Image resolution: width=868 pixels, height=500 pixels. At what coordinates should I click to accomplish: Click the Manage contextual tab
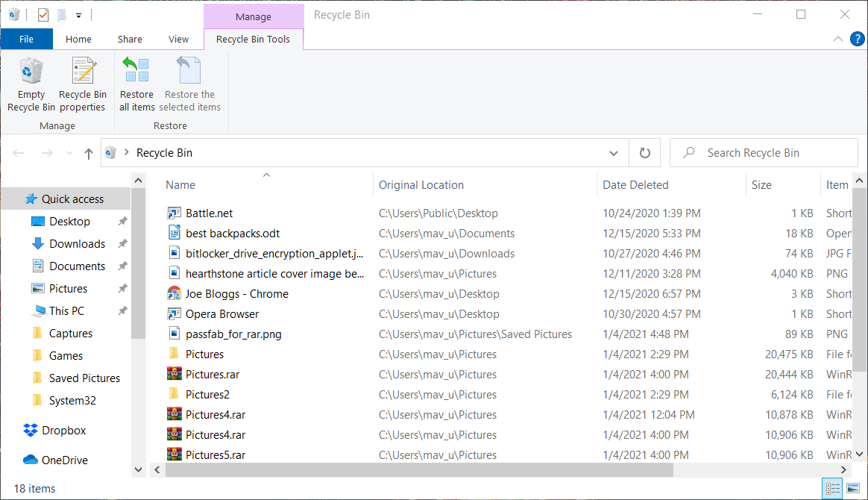click(253, 16)
